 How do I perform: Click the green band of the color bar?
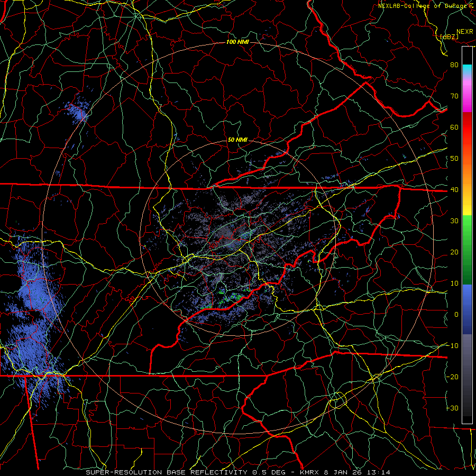[467, 250]
